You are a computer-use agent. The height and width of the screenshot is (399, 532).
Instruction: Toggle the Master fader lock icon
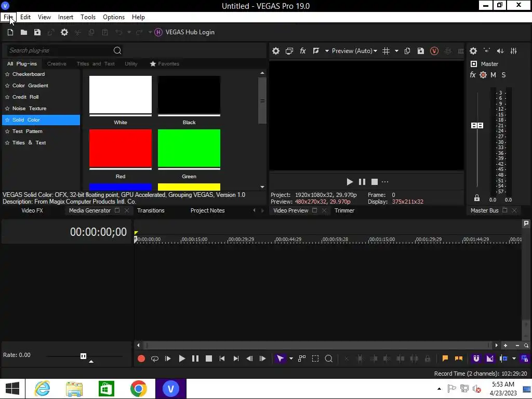tap(477, 198)
